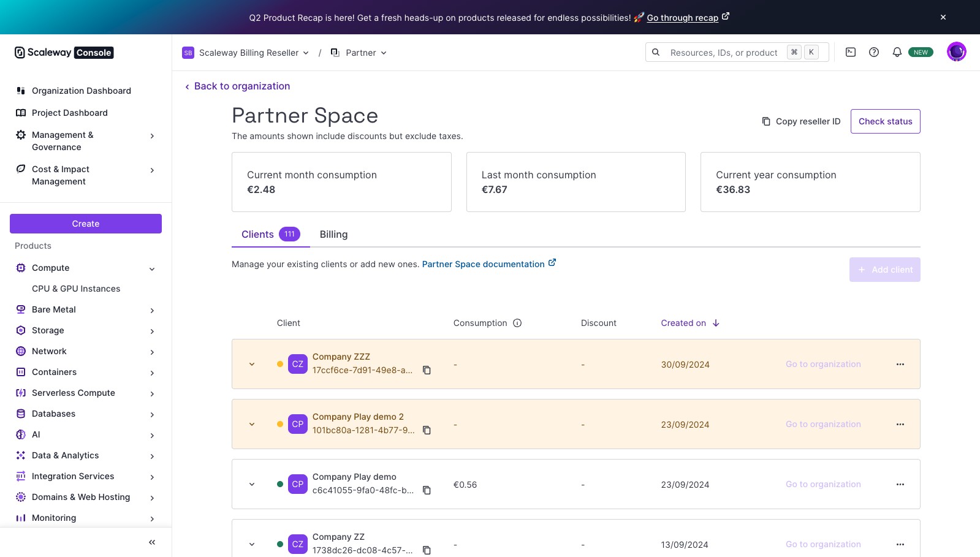The height and width of the screenshot is (557, 980).
Task: Click the Organization Dashboard icon in sidebar
Action: click(21, 91)
